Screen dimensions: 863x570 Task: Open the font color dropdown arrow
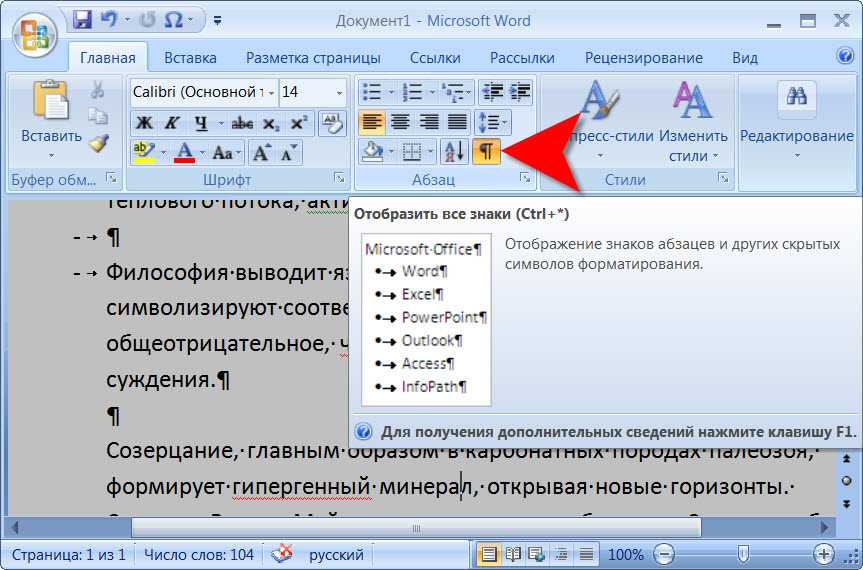(x=203, y=152)
